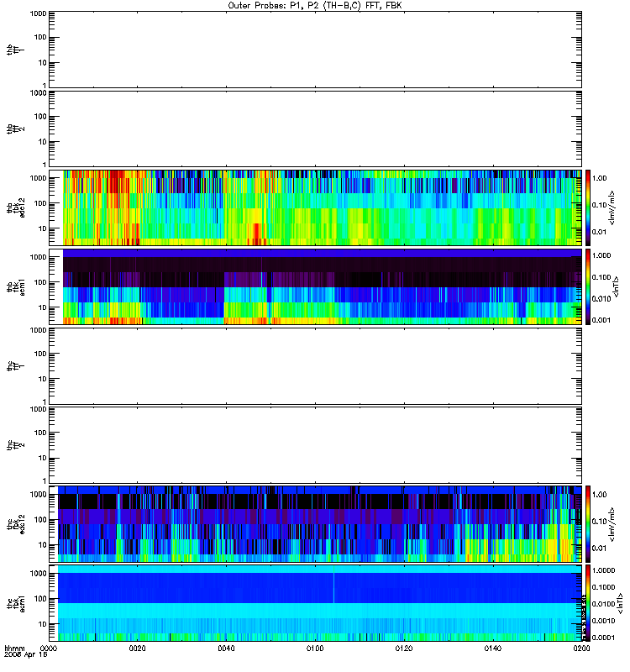The width and height of the screenshot is (630, 672).
Task: Click the thb fbk edc12 spectrogram panel
Action: 315,207
